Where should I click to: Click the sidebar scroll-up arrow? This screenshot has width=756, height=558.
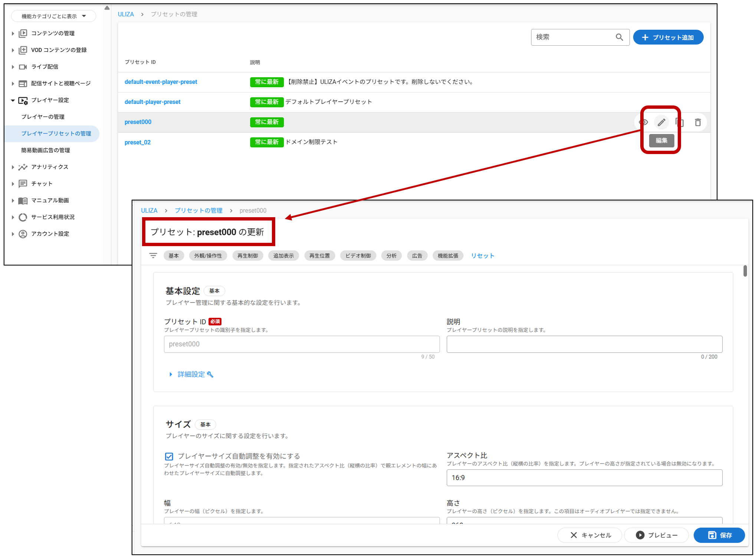tap(107, 8)
